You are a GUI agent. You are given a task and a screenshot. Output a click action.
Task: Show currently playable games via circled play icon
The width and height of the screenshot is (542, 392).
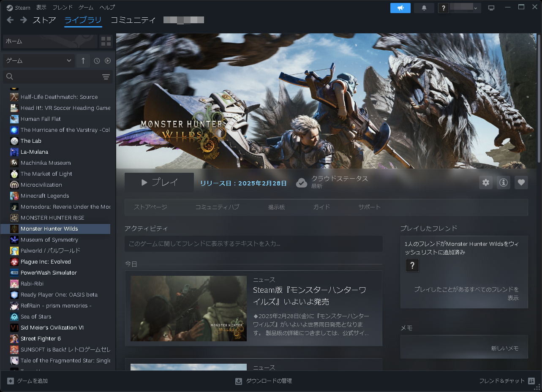tap(107, 60)
